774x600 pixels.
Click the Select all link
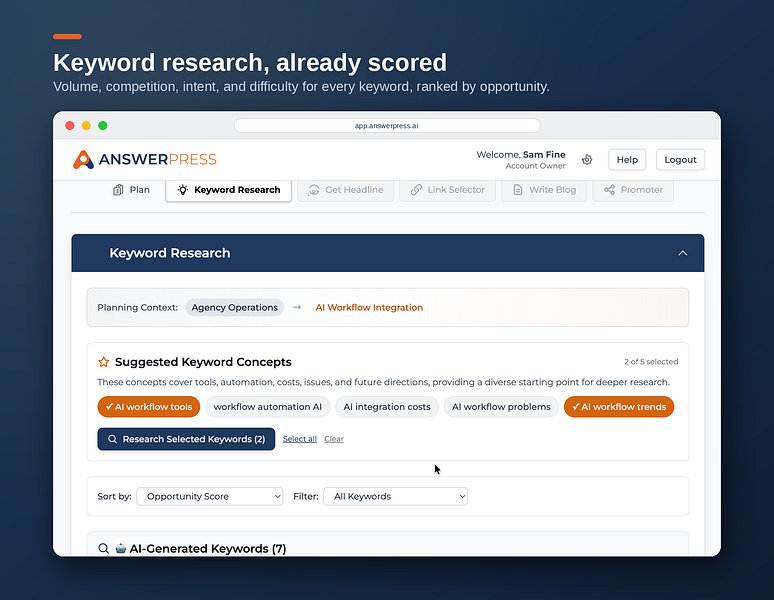click(300, 439)
